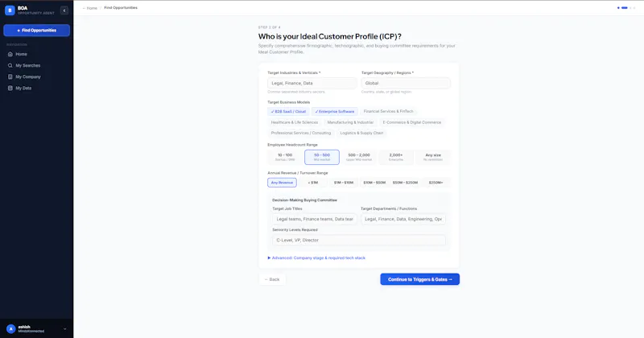Viewport: 644px width, 338px height.
Task: Click the Home icon in sidebar
Action: pos(10,54)
